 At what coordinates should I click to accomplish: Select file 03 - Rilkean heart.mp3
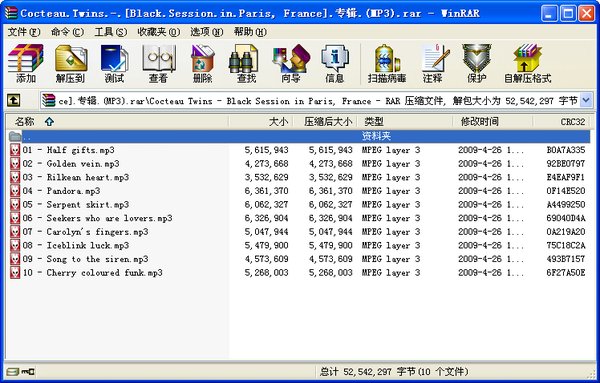click(x=75, y=177)
